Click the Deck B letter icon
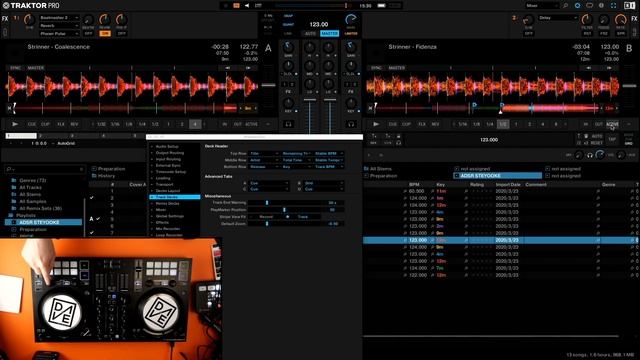This screenshot has width=640, height=360. click(629, 48)
